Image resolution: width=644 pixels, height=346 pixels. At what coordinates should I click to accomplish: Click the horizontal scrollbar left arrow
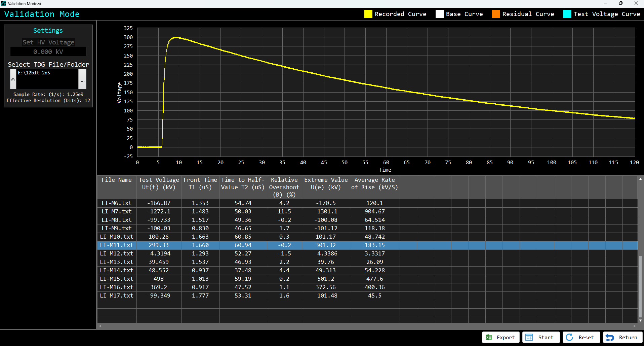pyautogui.click(x=100, y=326)
